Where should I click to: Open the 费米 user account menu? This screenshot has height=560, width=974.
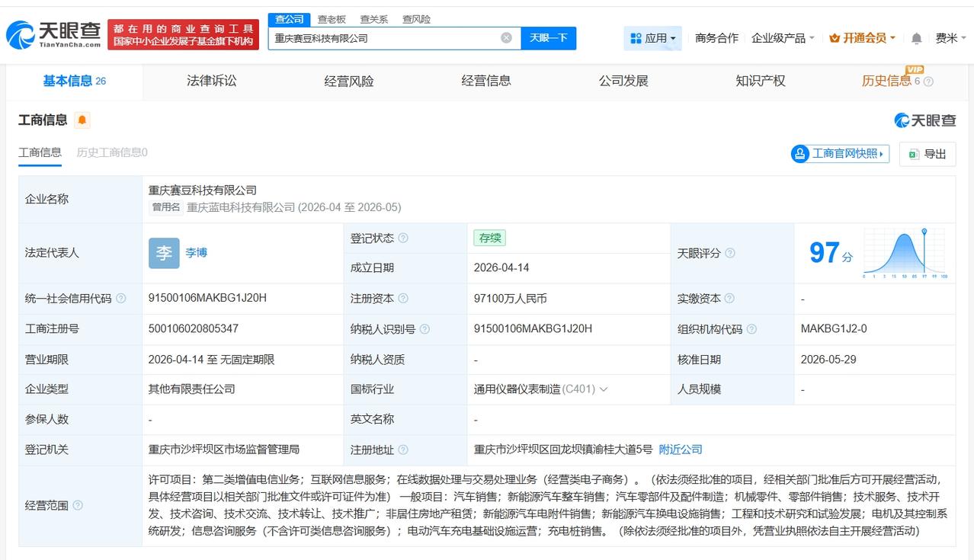[x=950, y=38]
